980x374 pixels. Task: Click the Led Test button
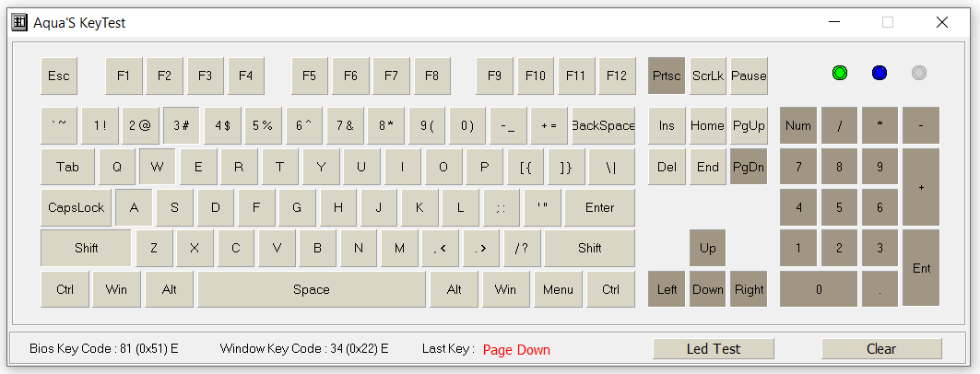tap(714, 348)
